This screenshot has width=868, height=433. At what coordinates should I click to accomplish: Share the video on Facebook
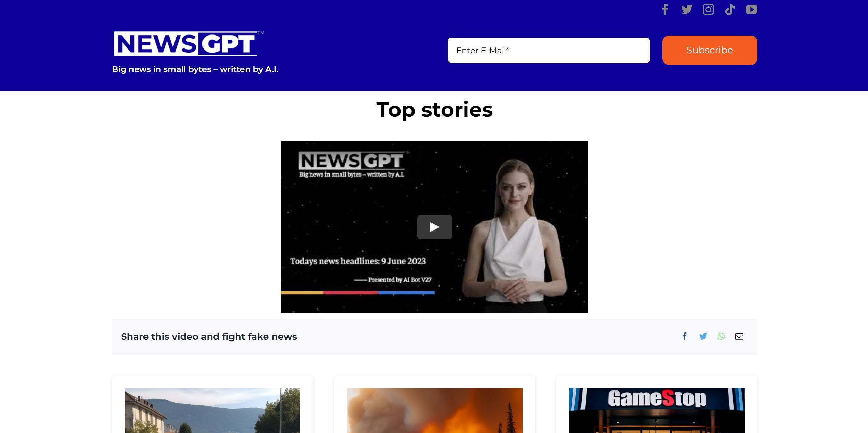point(684,336)
